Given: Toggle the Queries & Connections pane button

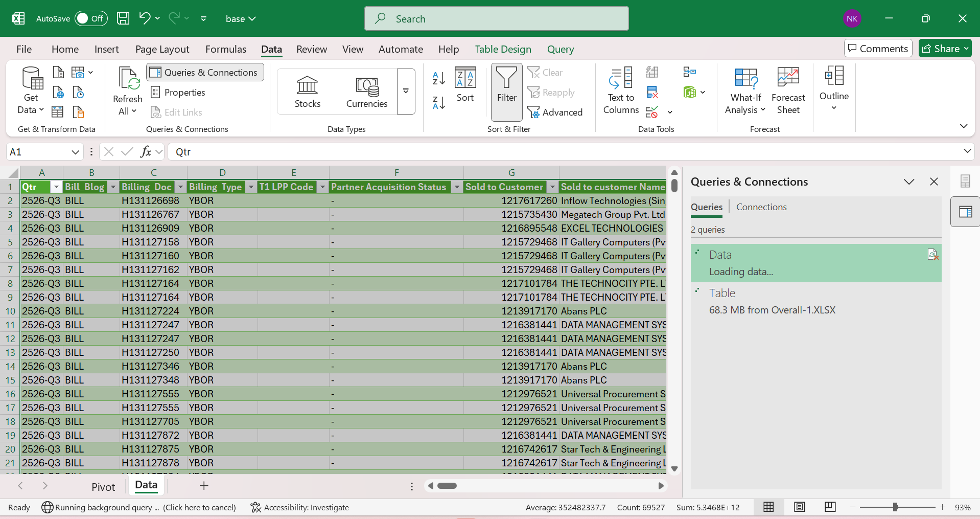Looking at the screenshot, I should 204,72.
